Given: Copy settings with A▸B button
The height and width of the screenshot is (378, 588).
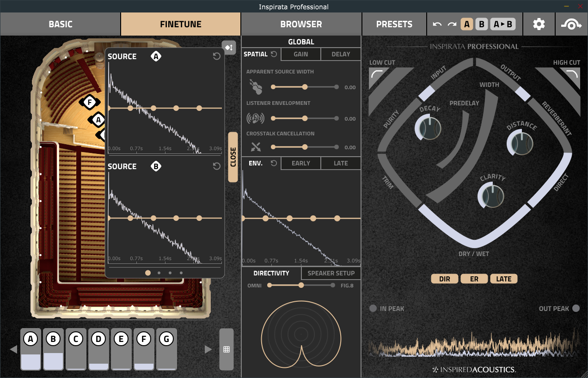Looking at the screenshot, I should click(x=503, y=24).
